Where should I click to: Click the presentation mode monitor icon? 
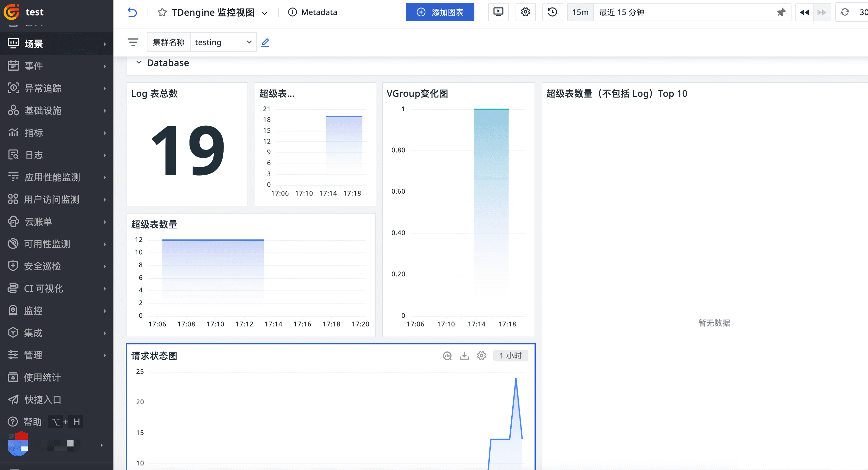[x=498, y=12]
